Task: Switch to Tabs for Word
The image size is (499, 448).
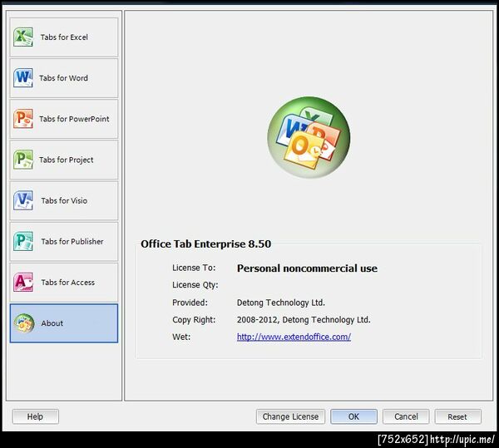Action: pyautogui.click(x=63, y=78)
